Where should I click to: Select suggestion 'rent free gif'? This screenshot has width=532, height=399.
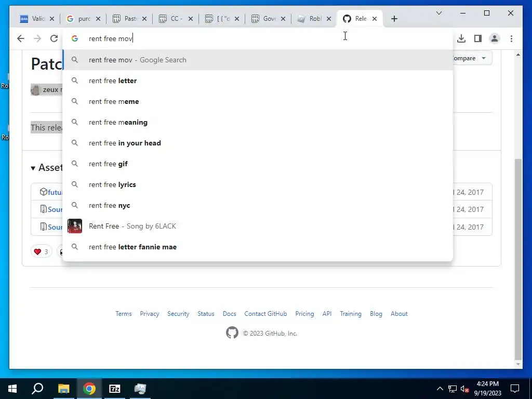click(x=258, y=164)
